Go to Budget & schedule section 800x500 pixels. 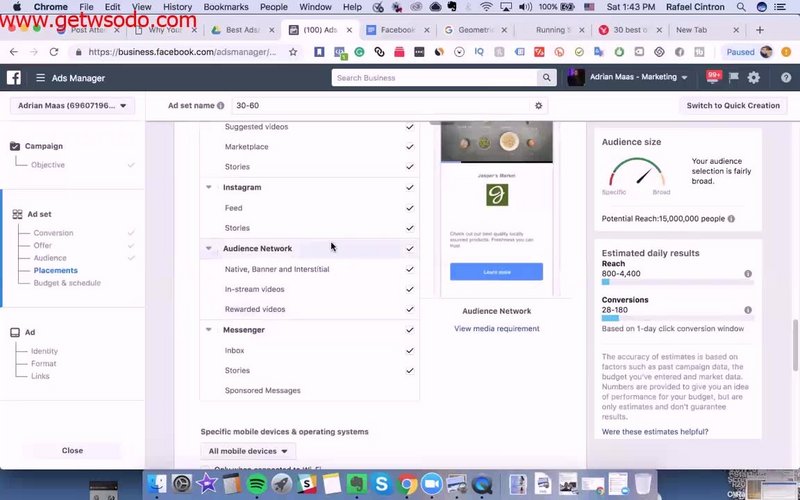[67, 283]
